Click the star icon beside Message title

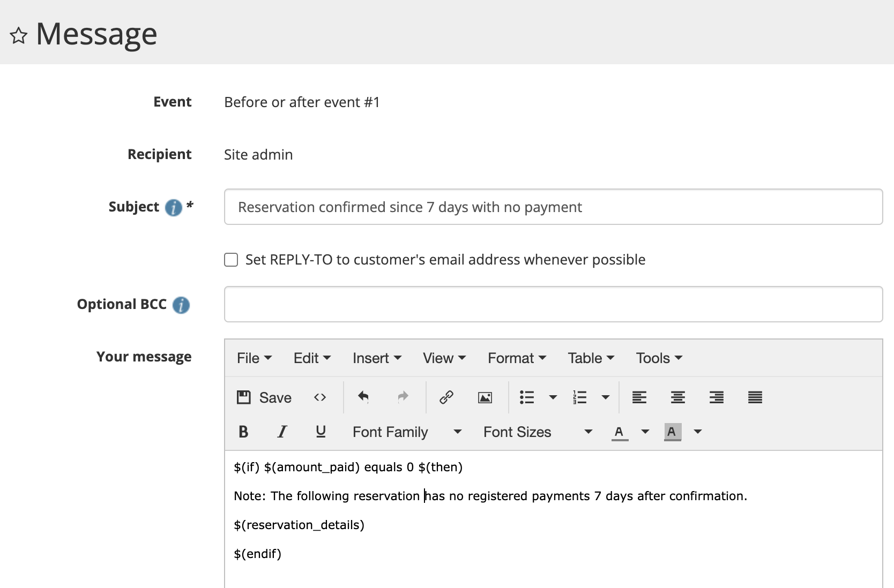[19, 35]
